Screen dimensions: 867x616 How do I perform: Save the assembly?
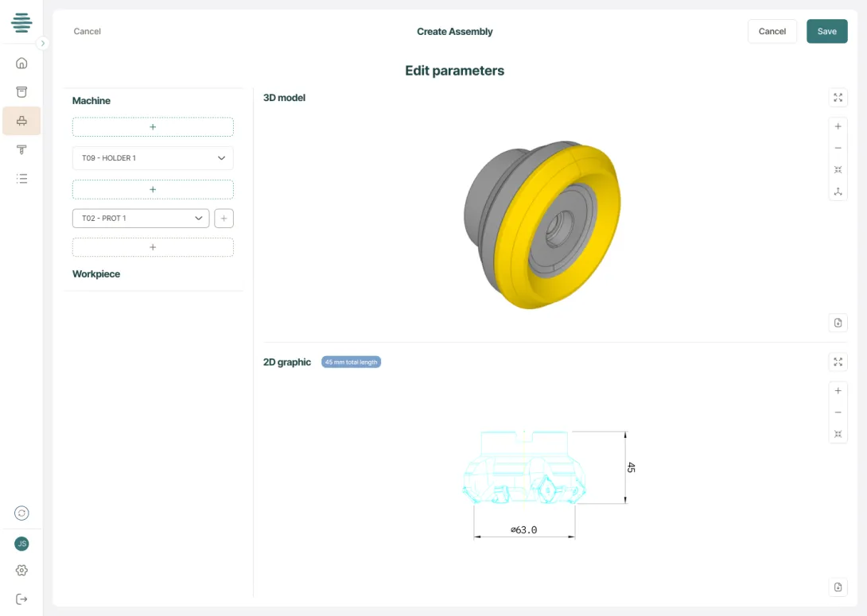[x=826, y=32]
